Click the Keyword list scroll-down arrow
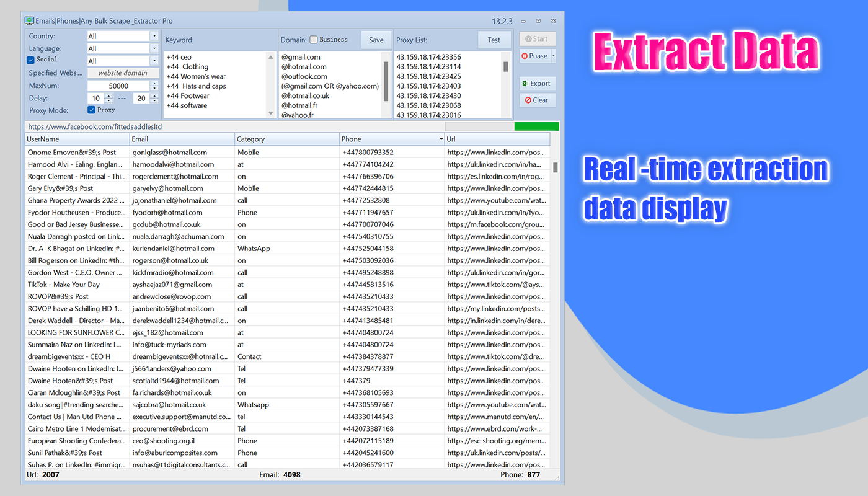868x496 pixels. [x=270, y=113]
